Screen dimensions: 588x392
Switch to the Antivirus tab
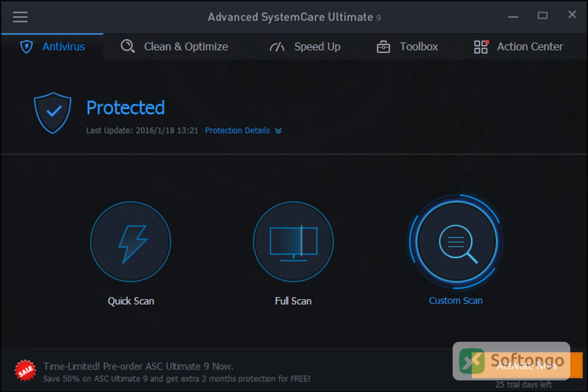[52, 47]
